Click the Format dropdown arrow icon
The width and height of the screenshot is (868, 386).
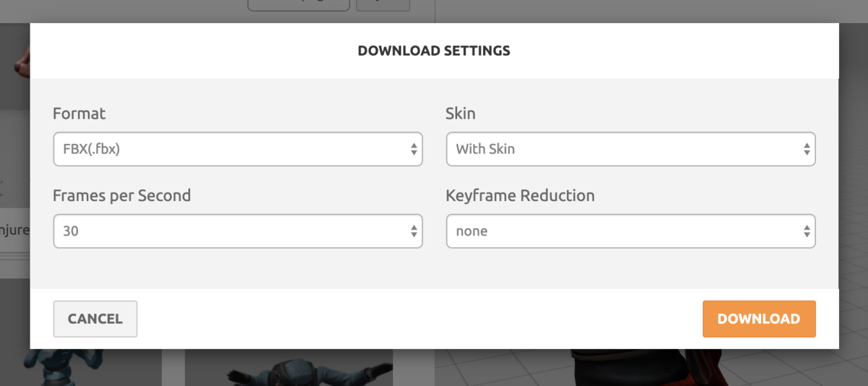[413, 150]
